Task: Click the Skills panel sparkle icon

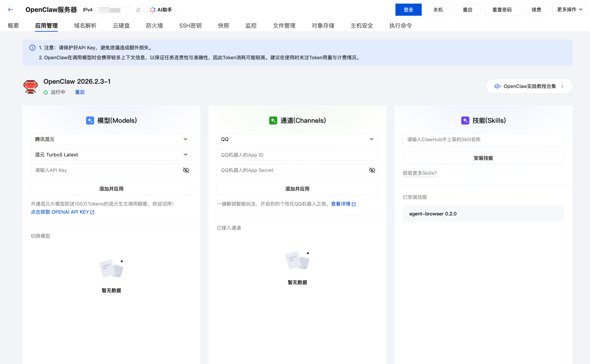Action: (x=465, y=120)
